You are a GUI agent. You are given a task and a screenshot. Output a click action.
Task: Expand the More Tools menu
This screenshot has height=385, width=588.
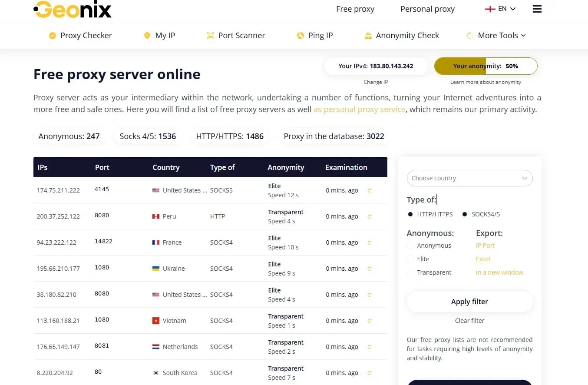click(x=496, y=35)
